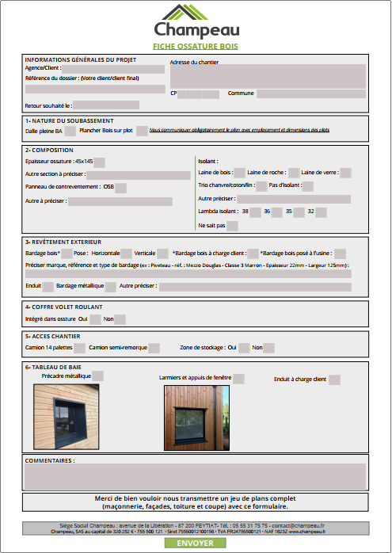Select the OSS panneau de contreventement checkbox
This screenshot has height=553, width=392.
pos(120,188)
